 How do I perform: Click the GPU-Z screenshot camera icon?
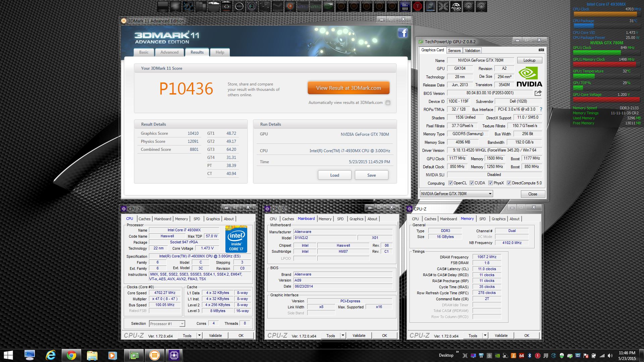(541, 50)
